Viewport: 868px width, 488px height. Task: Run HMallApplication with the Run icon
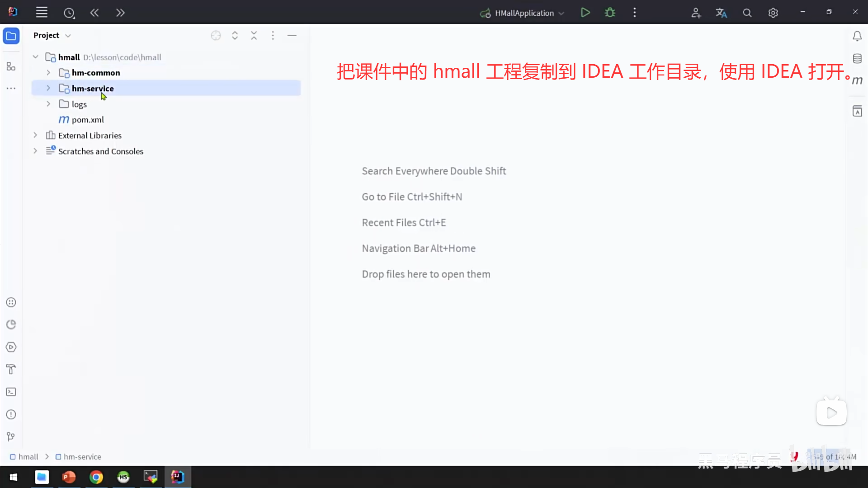585,12
